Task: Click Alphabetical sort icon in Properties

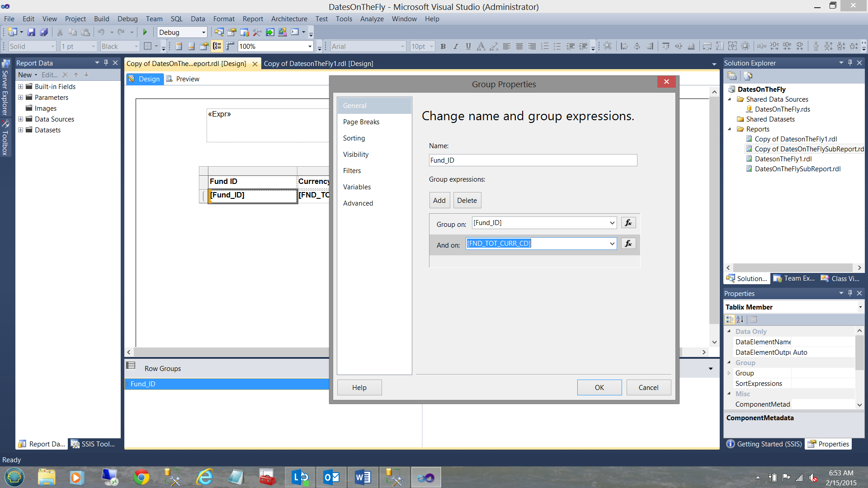Action: pos(740,319)
